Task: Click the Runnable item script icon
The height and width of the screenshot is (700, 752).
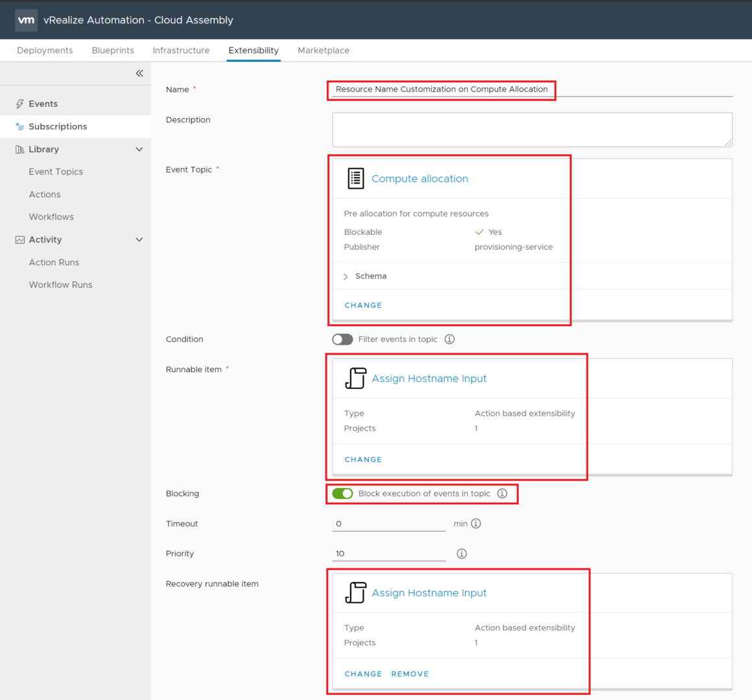Action: tap(355, 379)
